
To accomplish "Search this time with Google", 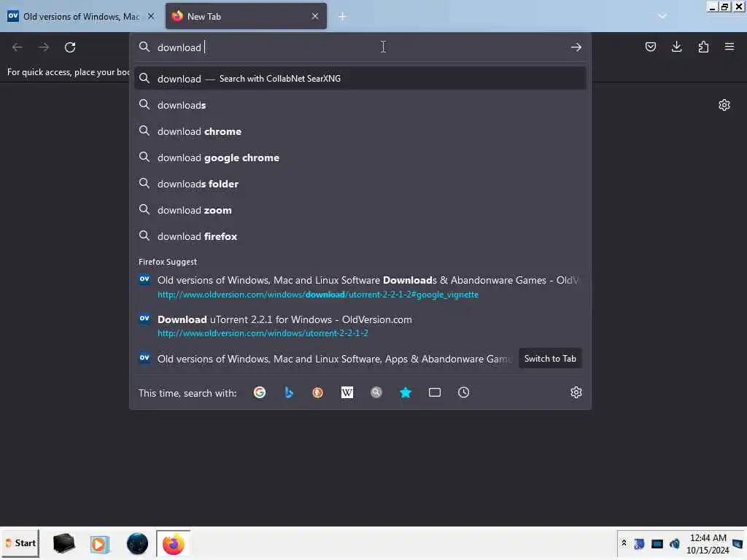I will [x=260, y=392].
